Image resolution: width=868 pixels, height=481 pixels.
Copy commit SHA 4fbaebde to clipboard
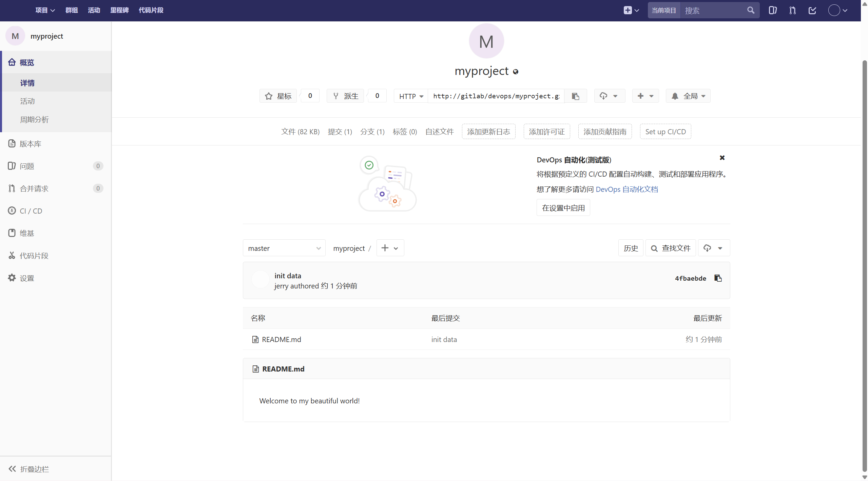coord(718,278)
